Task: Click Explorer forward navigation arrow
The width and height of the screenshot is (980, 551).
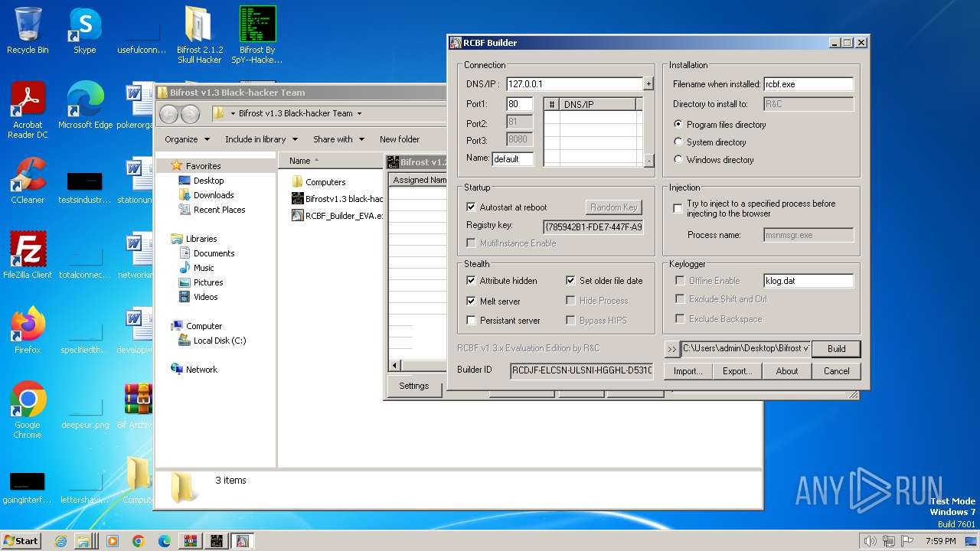Action: click(190, 114)
